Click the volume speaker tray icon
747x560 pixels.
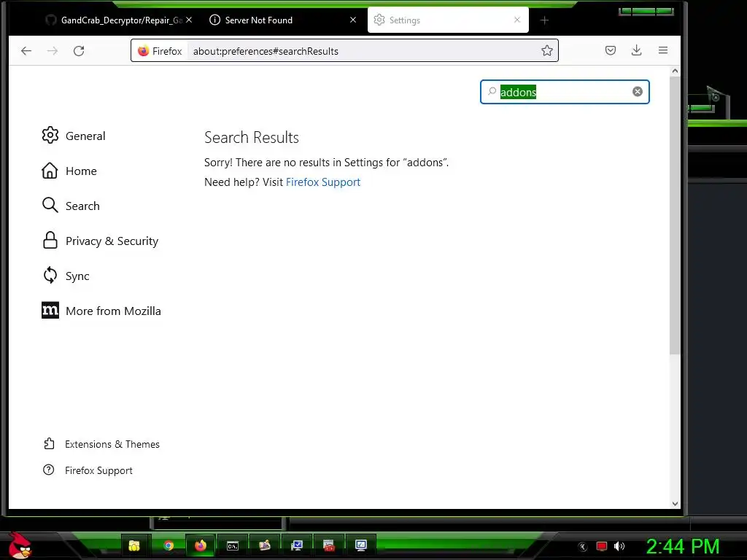coord(619,546)
